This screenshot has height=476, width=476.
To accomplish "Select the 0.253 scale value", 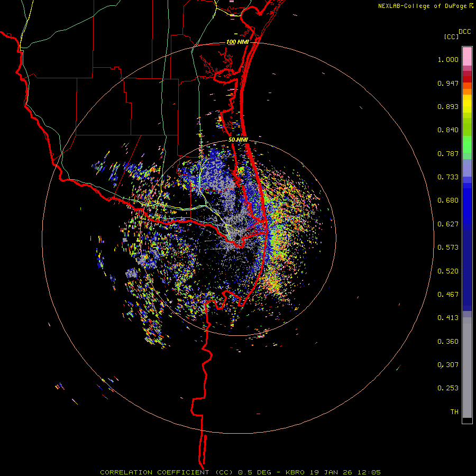I will [448, 388].
